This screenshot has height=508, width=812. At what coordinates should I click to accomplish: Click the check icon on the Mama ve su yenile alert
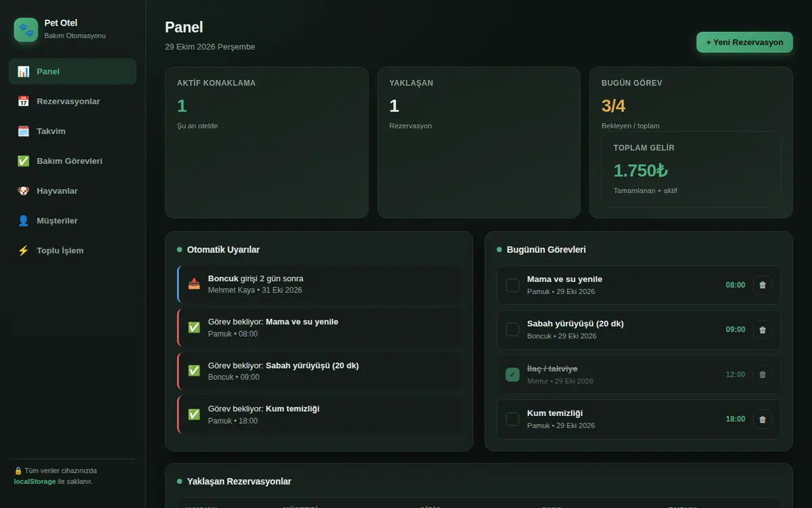coord(194,327)
